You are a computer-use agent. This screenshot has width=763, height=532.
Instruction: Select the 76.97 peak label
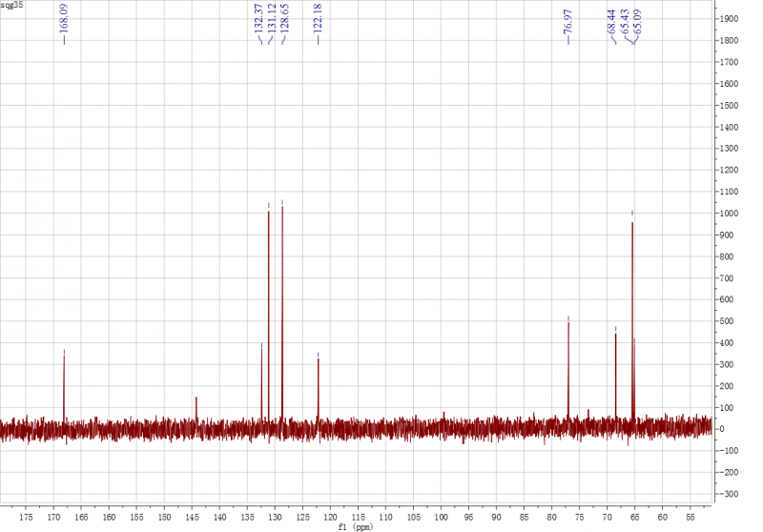coord(567,22)
